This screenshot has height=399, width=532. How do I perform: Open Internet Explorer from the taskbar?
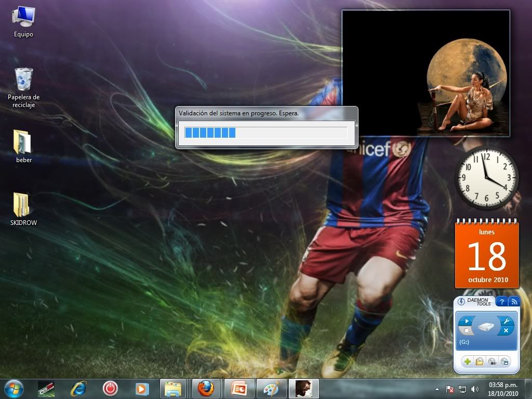[78, 389]
